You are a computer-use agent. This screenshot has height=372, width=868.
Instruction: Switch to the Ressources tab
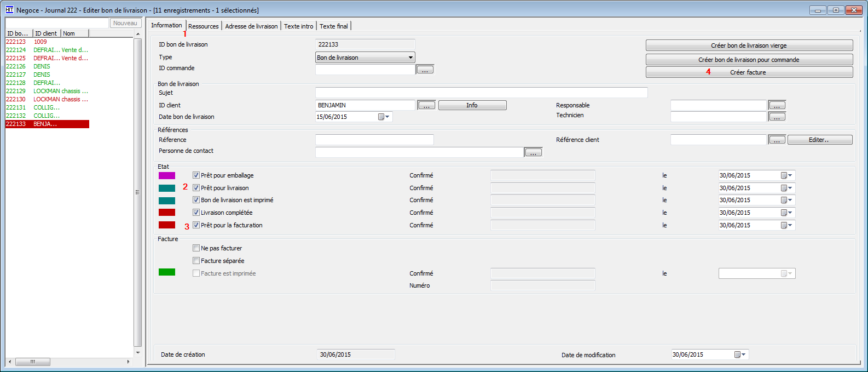point(203,26)
